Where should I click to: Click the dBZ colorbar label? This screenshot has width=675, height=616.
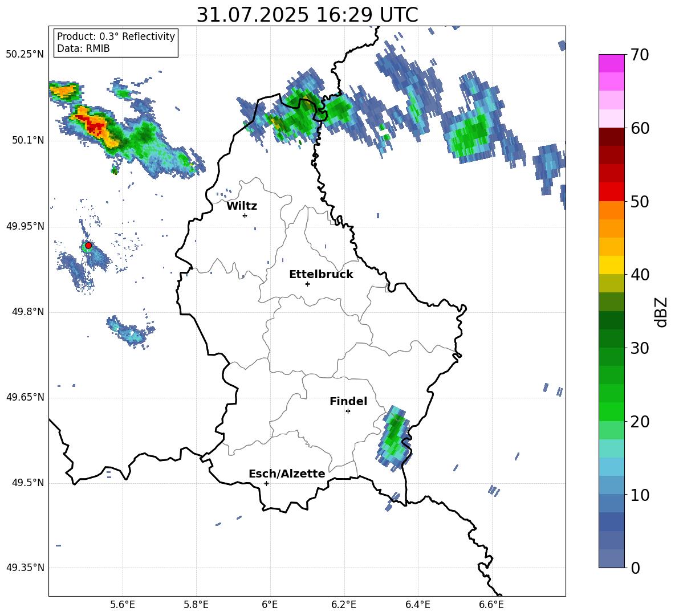[x=661, y=312]
